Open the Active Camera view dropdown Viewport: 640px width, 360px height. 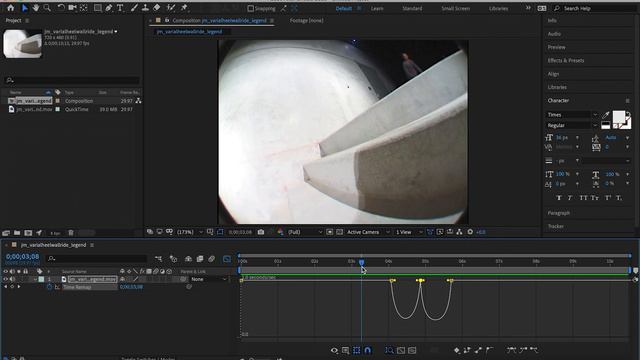click(x=368, y=232)
